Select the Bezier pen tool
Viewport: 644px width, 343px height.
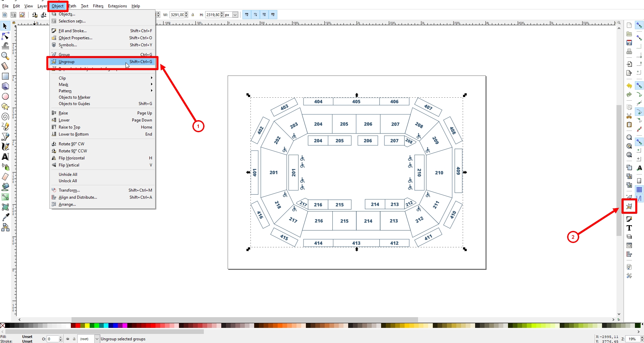coord(5,137)
